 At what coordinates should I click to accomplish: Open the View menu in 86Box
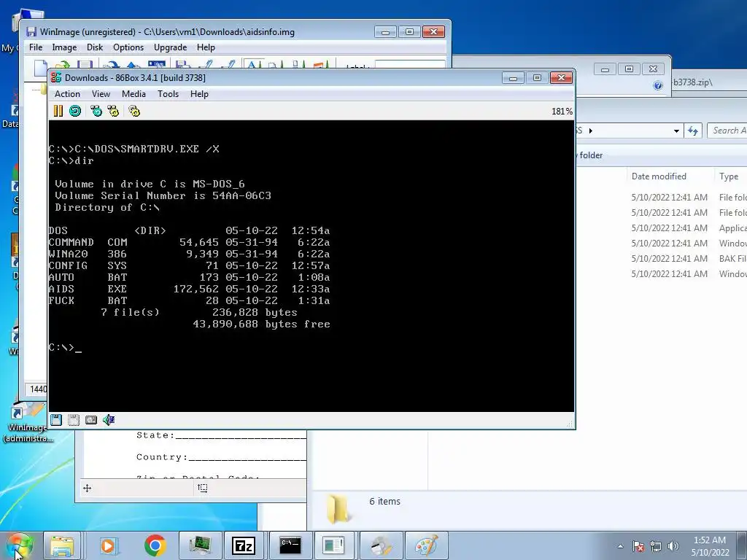click(x=101, y=94)
